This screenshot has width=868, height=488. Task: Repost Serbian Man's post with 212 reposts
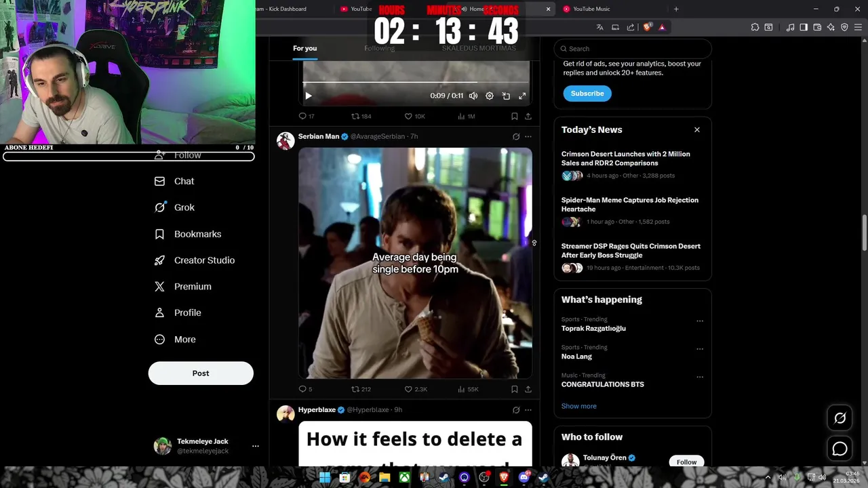tap(361, 389)
